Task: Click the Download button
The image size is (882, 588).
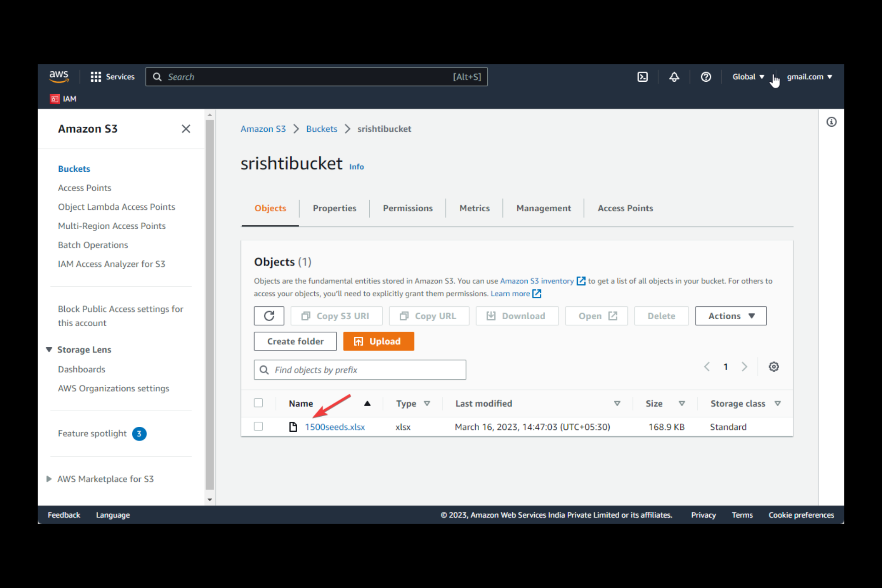Action: [x=517, y=316]
